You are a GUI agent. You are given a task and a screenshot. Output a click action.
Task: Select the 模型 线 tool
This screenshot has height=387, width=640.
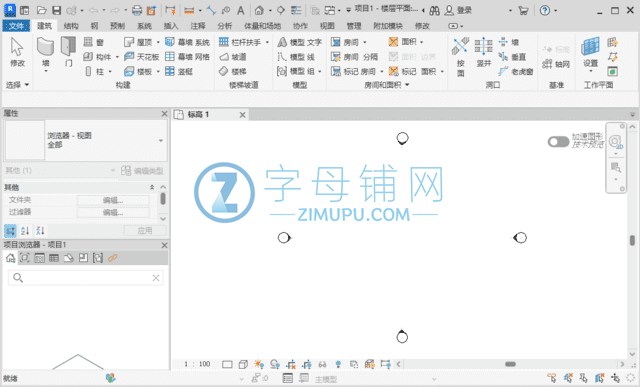296,56
